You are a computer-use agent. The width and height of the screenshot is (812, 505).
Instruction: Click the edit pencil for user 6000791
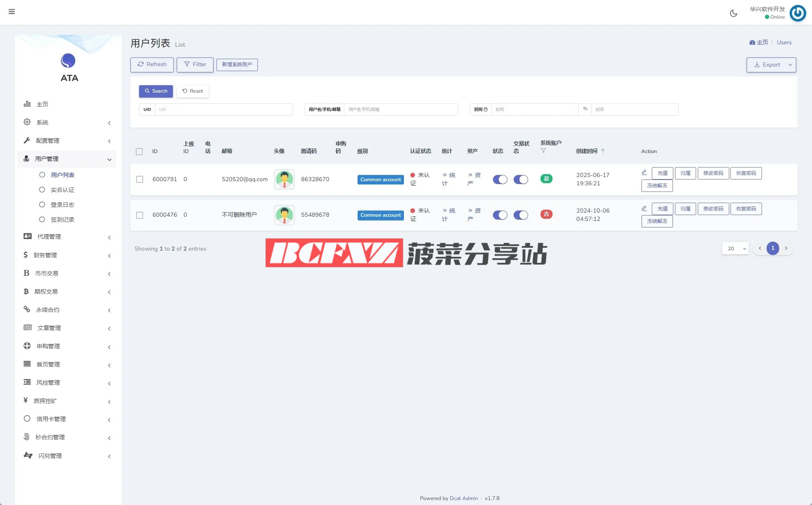coord(644,172)
